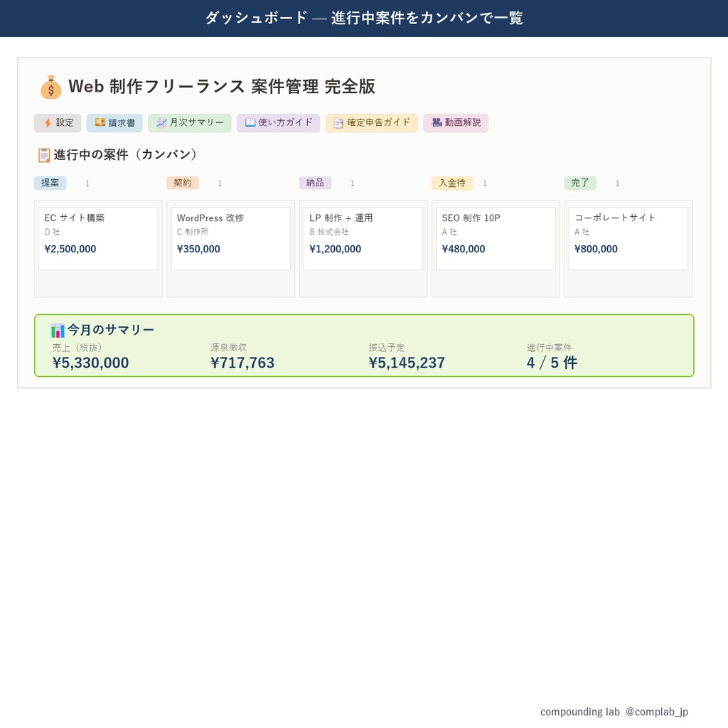The height and width of the screenshot is (728, 728).
Task: Open the EC サイト構築 card
Action: pos(98,238)
